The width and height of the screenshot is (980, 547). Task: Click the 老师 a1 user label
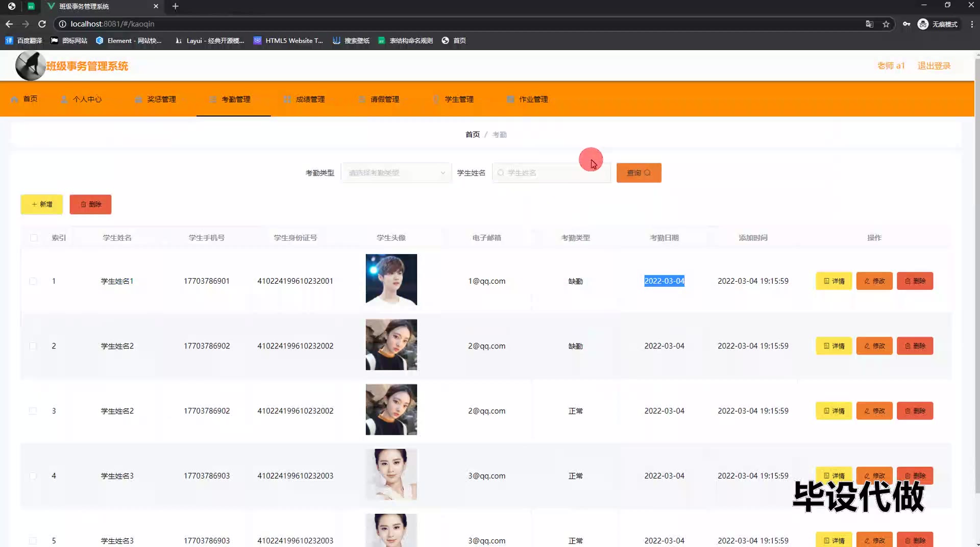[891, 66]
